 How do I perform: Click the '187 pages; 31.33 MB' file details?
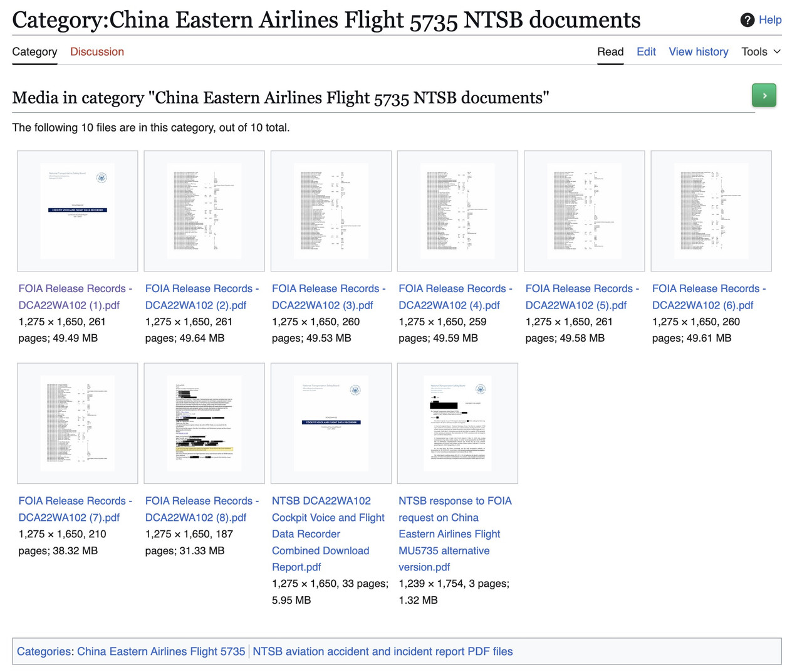tap(189, 542)
